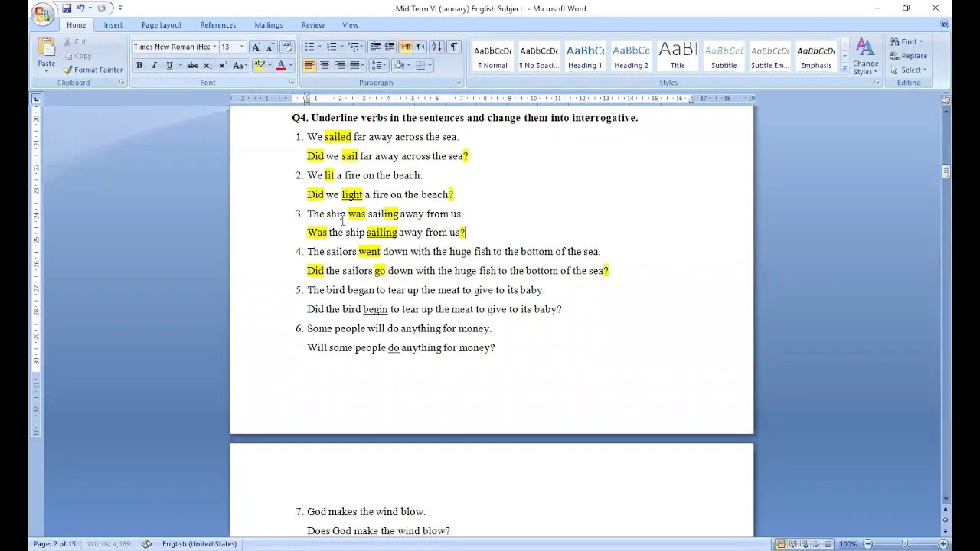Click the tab selector at ruler corner
Viewport: 980px width, 551px height.
click(37, 99)
